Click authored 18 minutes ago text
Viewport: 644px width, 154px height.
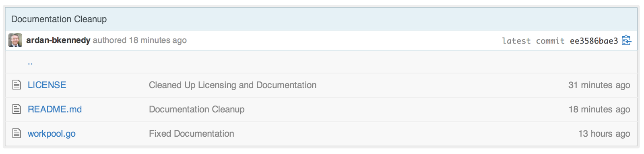pyautogui.click(x=140, y=40)
